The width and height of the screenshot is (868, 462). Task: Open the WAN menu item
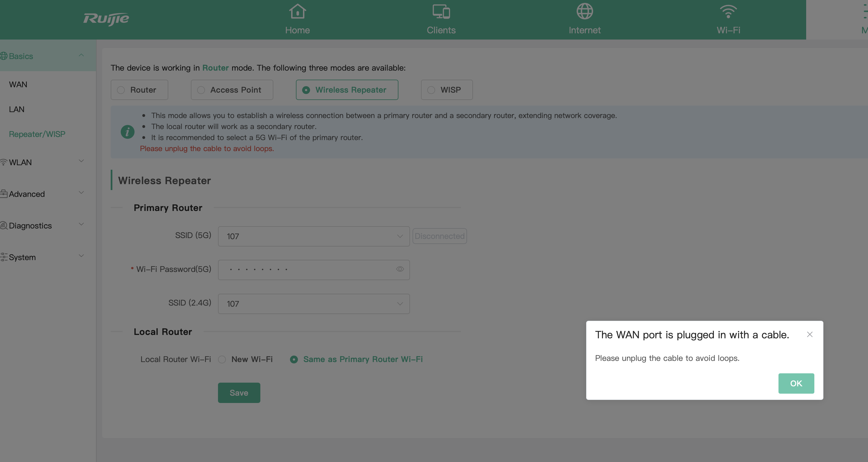pos(18,85)
